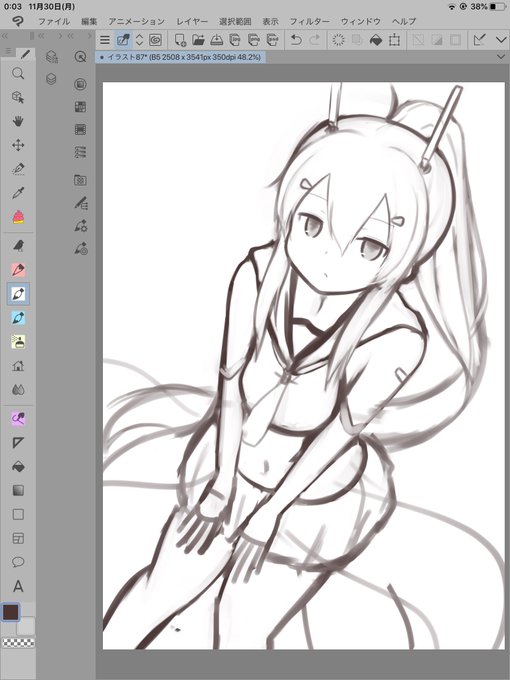Open the 選択範囲 menu
510x680 pixels.
pos(235,21)
